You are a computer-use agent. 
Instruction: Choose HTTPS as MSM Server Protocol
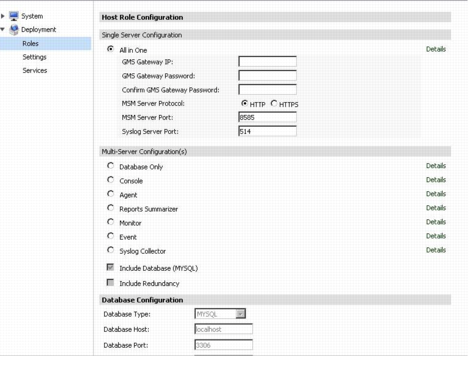274,103
